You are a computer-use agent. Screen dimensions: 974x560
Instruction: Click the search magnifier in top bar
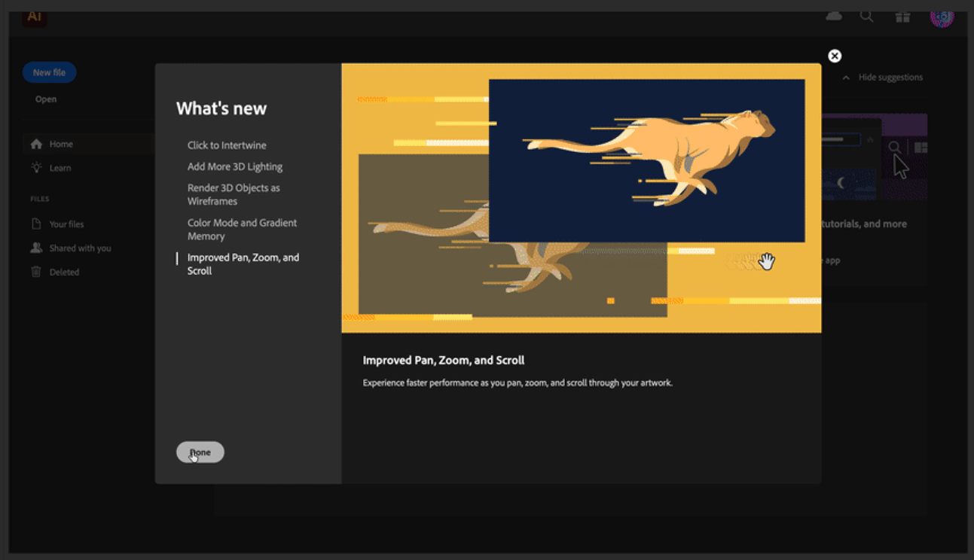[x=867, y=17]
